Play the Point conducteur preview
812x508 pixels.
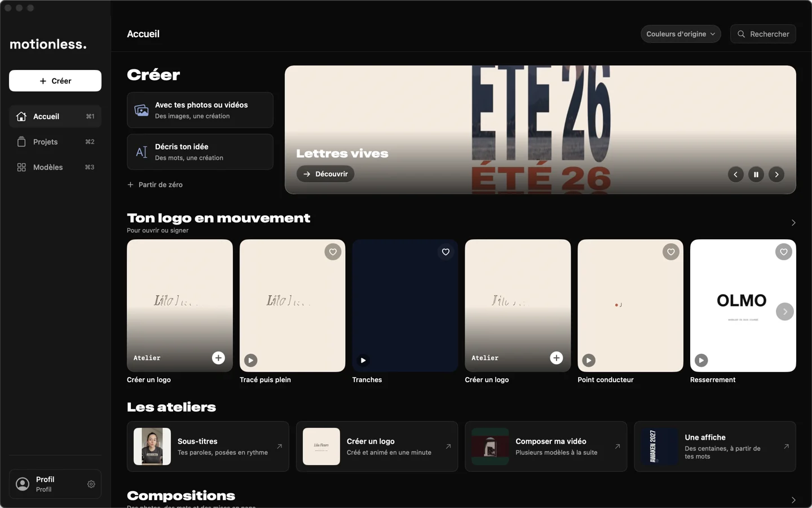click(589, 360)
